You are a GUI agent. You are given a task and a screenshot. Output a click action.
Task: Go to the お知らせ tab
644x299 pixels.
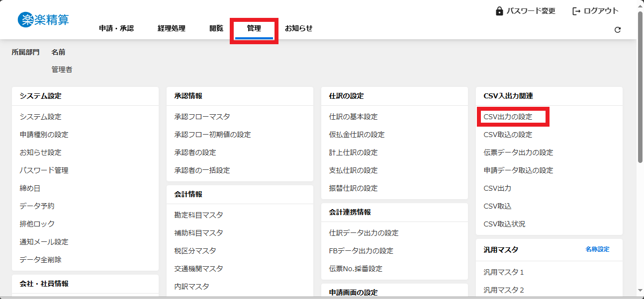point(298,28)
